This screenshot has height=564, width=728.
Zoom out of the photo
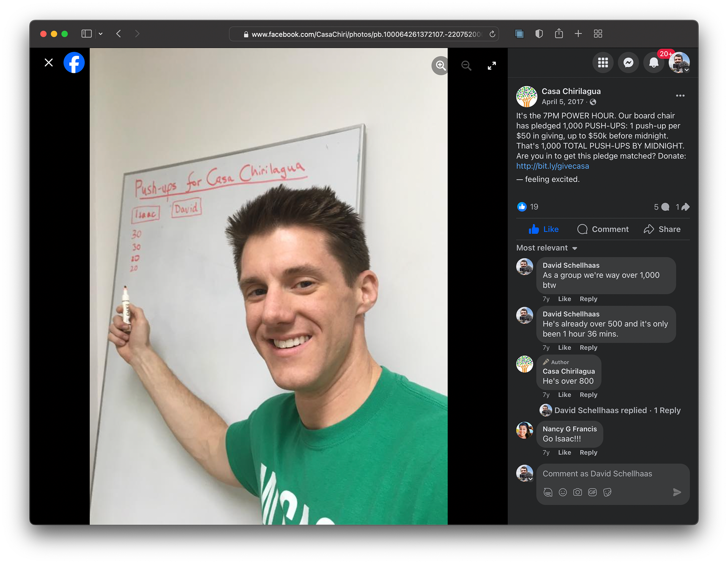(x=466, y=66)
